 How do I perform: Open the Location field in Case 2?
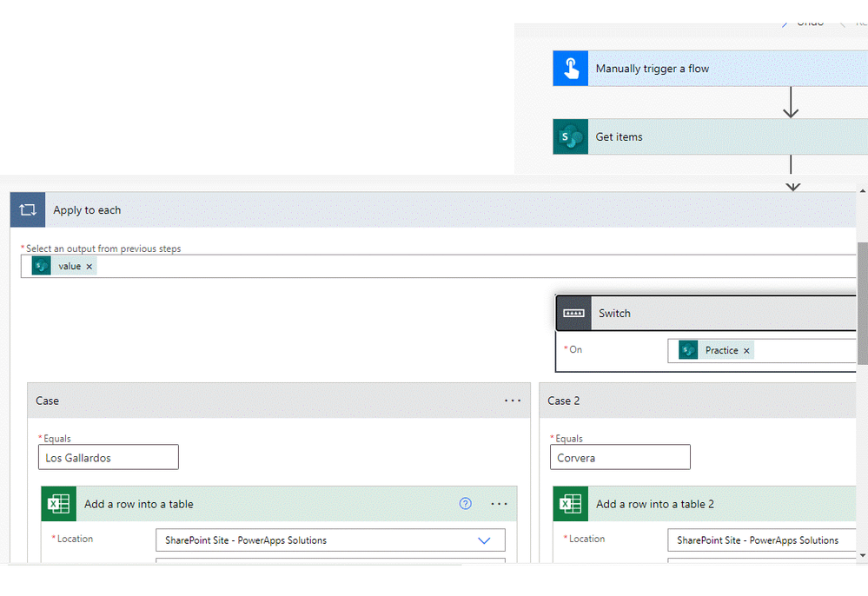[762, 540]
